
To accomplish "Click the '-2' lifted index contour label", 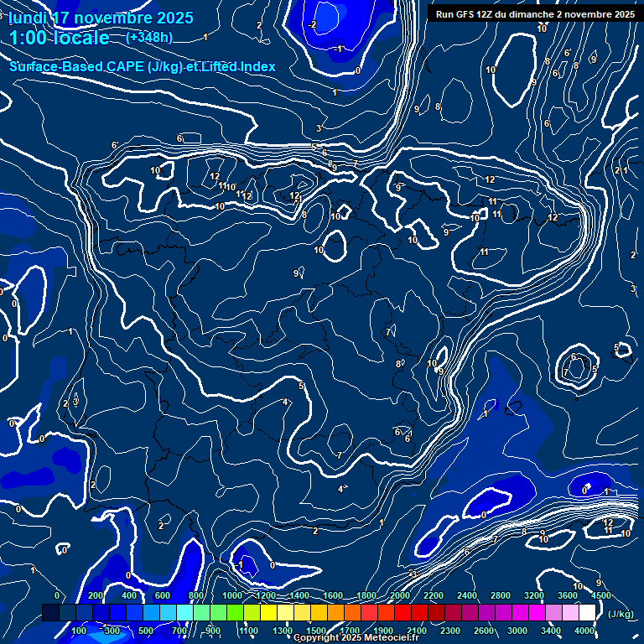I will [312, 24].
